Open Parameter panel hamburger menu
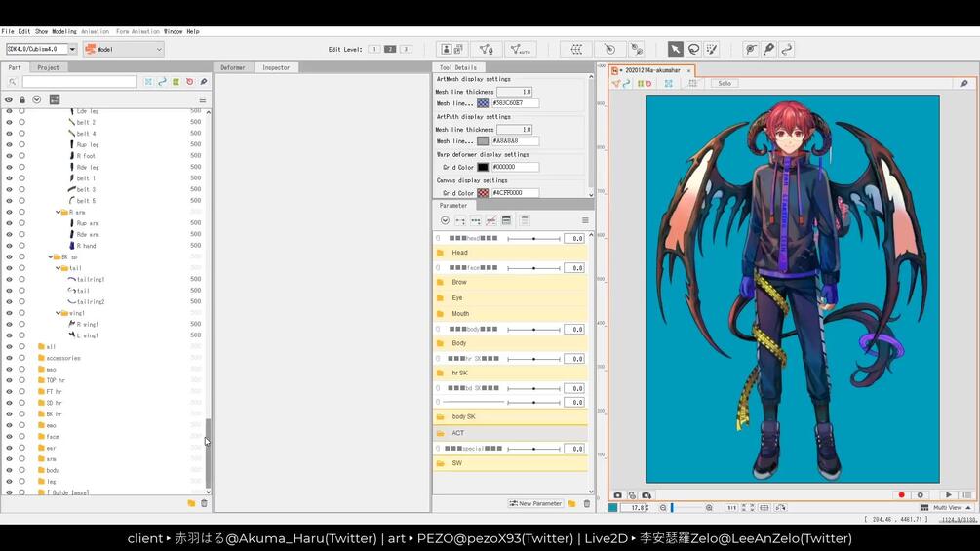980x551 pixels. (x=585, y=220)
